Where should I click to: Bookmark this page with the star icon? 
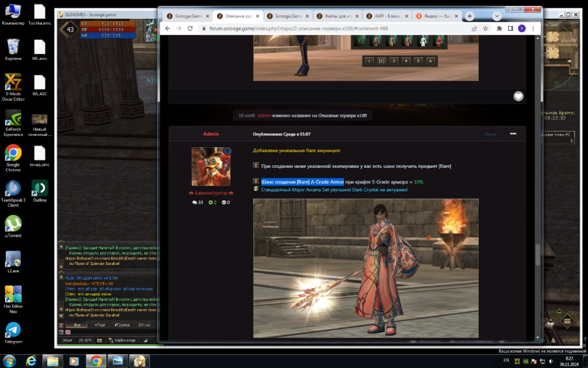pos(486,28)
